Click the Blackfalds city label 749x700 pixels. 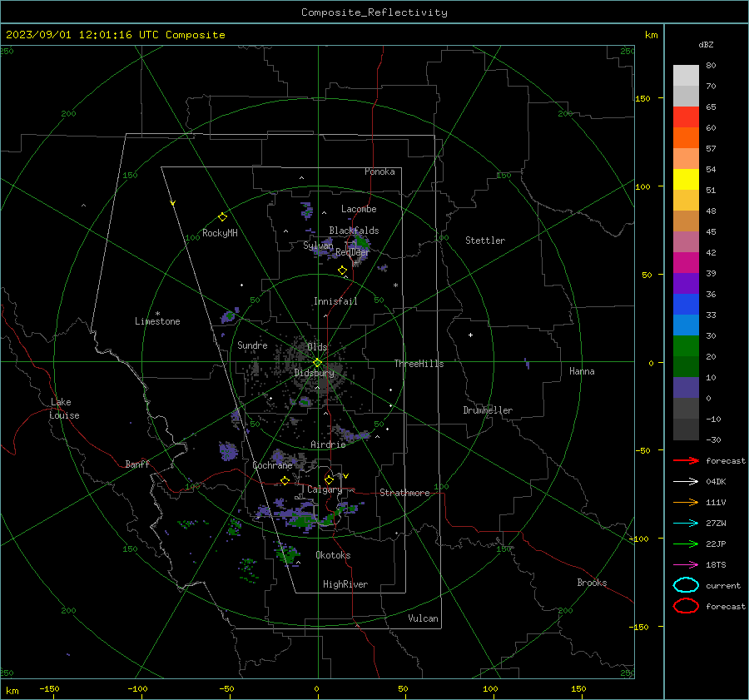coord(354,231)
